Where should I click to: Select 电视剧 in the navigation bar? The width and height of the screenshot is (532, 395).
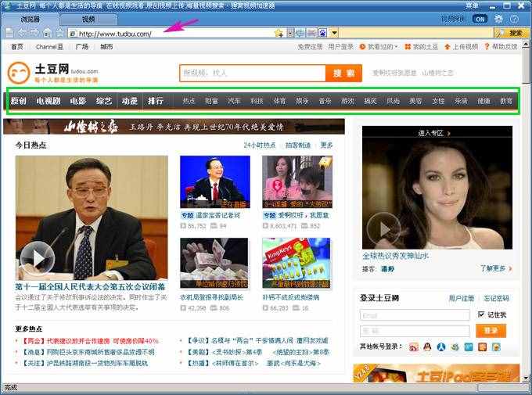coord(49,101)
